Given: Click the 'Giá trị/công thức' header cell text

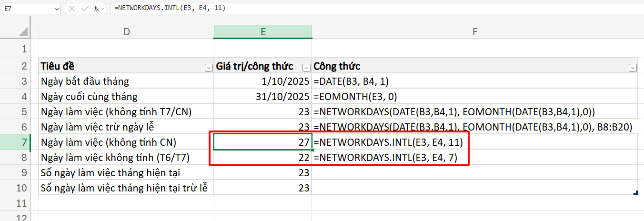Looking at the screenshot, I should (255, 66).
